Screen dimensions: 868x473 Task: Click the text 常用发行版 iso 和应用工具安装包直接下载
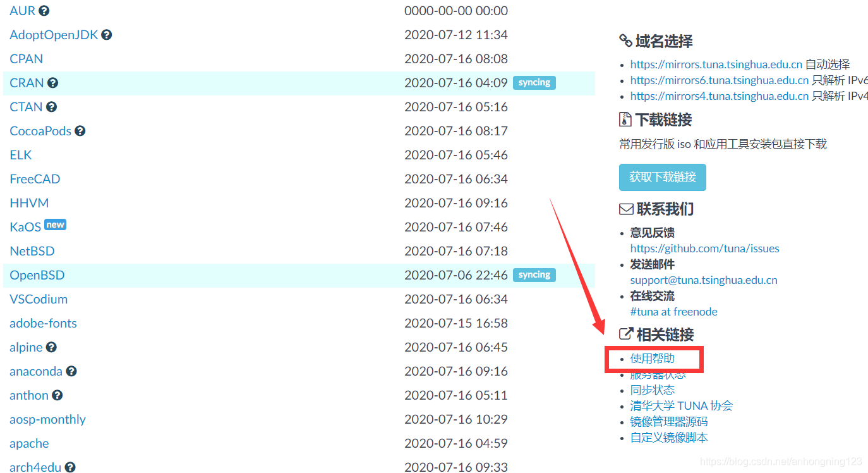[723, 144]
